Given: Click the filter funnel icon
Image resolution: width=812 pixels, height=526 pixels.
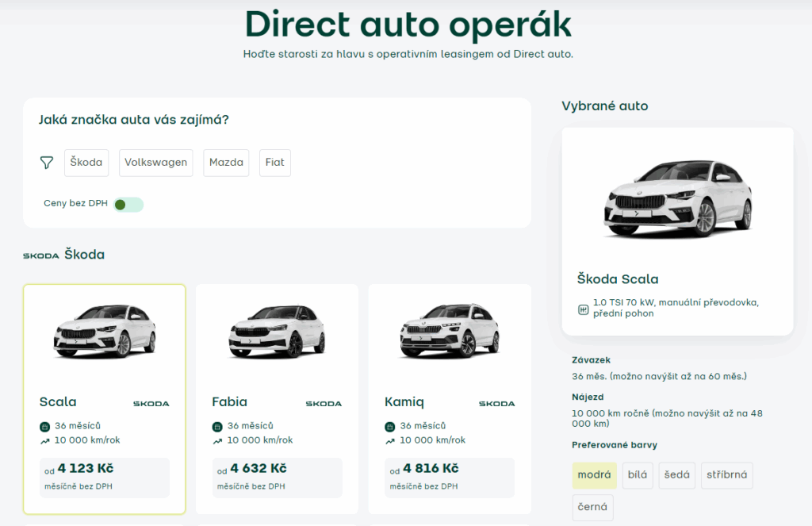Looking at the screenshot, I should click(46, 162).
